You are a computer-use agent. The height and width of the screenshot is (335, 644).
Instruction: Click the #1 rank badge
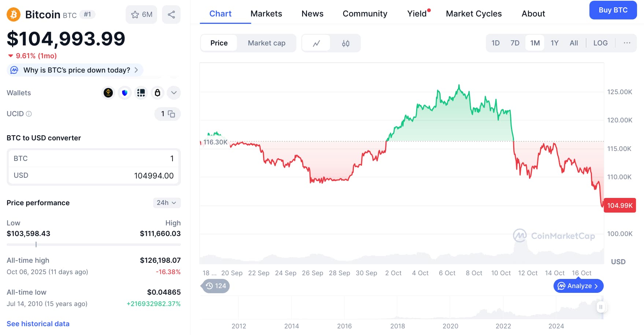pos(87,14)
